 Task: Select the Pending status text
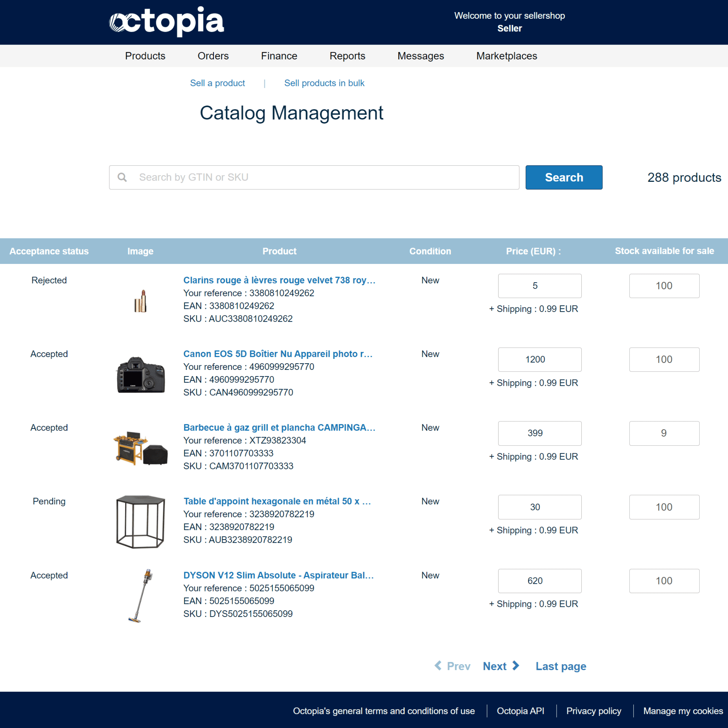click(49, 501)
